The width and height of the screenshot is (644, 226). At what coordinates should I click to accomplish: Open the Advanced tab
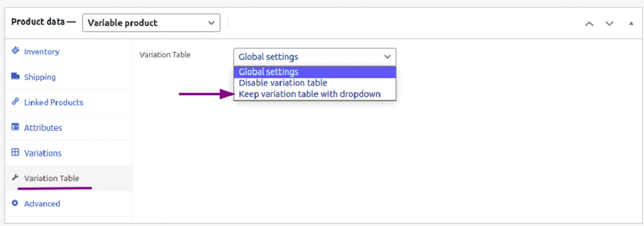point(68,204)
